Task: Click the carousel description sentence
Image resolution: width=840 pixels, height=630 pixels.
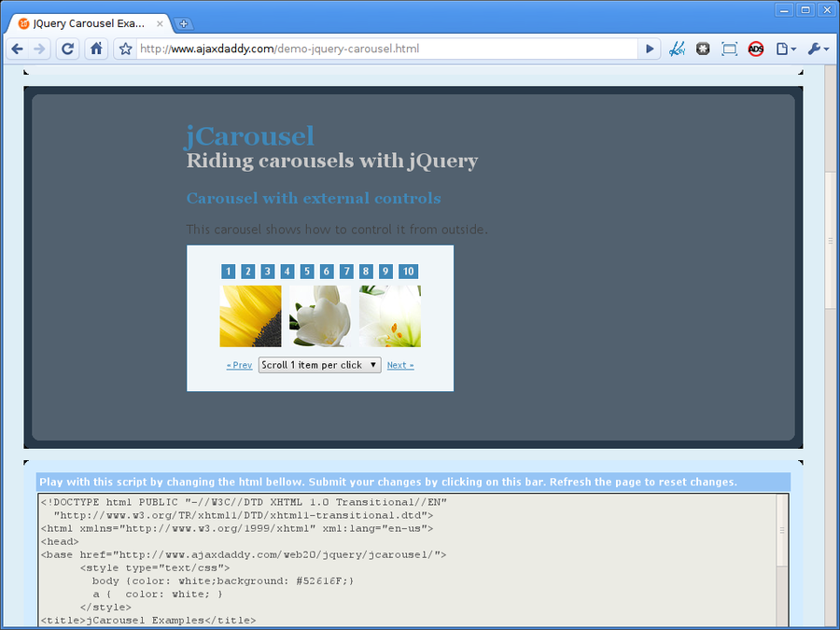Action: (337, 230)
